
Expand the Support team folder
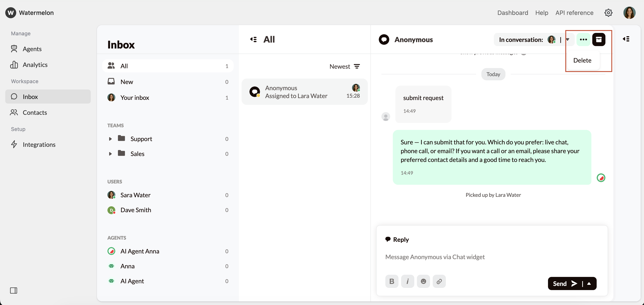(x=111, y=139)
